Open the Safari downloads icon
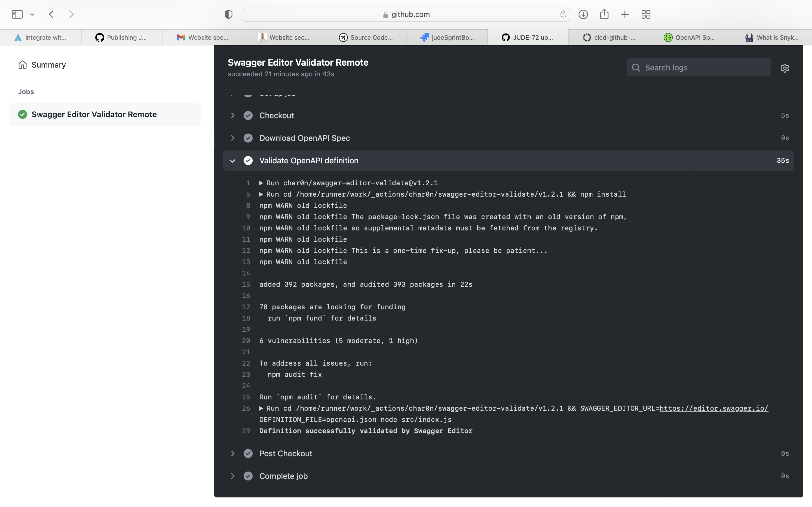Screen dimensions: 812x507 pos(583,14)
